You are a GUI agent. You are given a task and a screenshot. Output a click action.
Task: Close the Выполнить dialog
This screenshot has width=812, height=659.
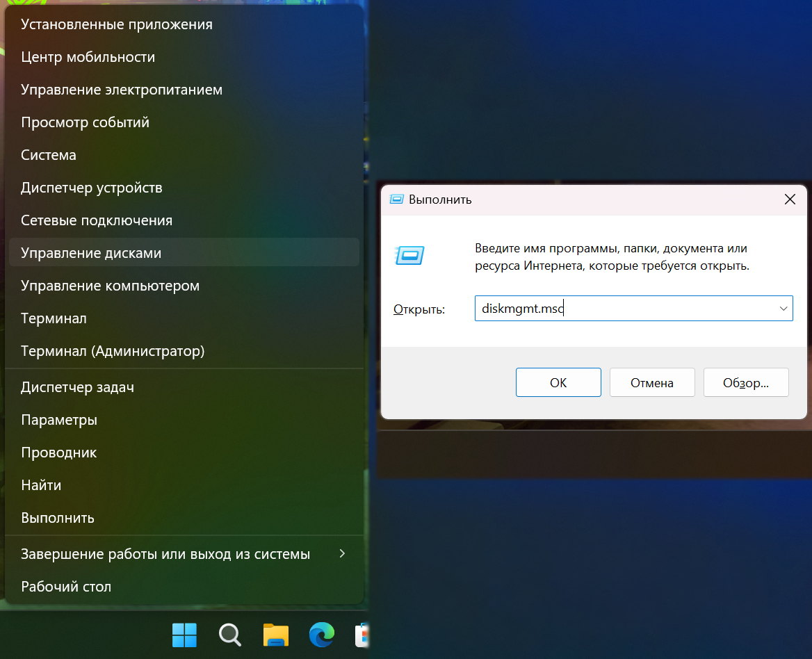(x=790, y=200)
